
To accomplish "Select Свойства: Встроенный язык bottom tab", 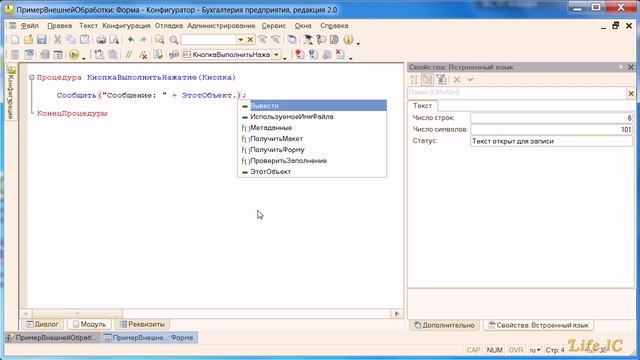I will 538,325.
